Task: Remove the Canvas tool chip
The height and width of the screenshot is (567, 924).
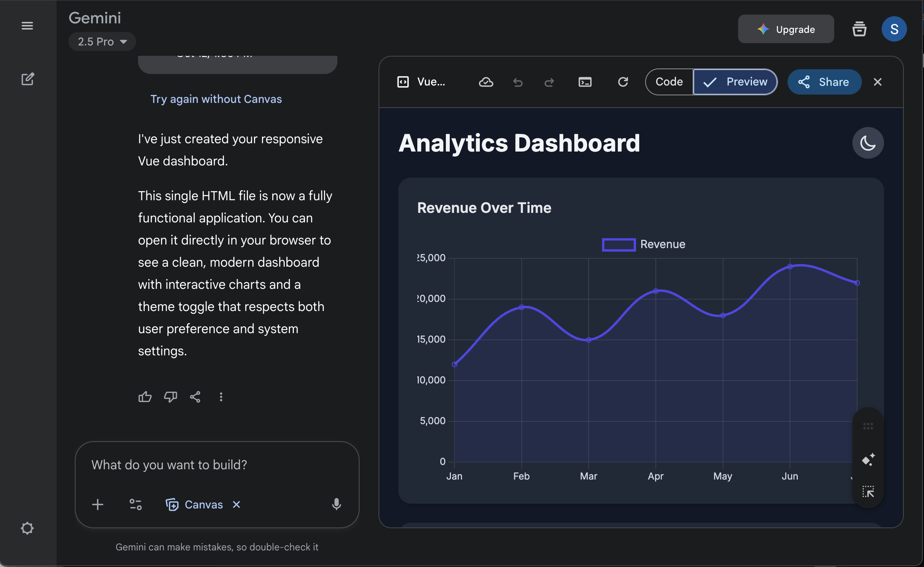Action: tap(237, 504)
